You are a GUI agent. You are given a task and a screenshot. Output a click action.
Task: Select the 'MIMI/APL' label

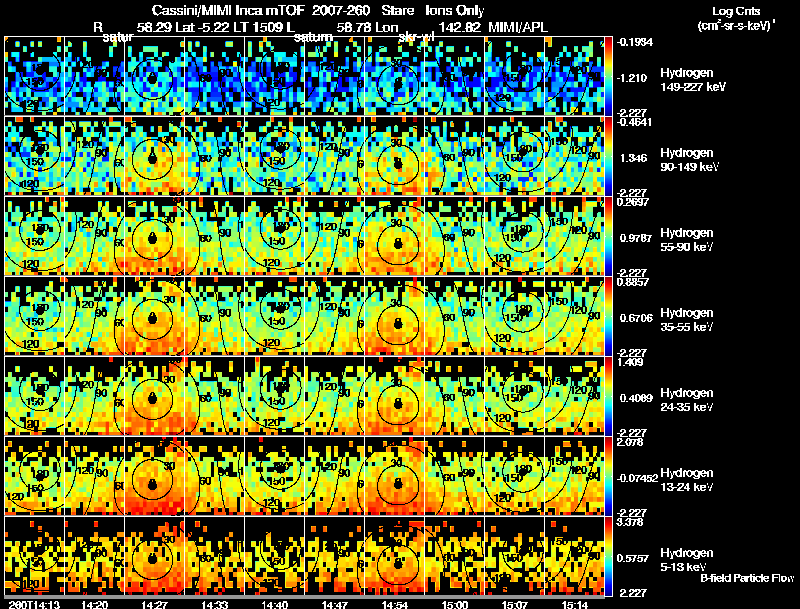(518, 27)
